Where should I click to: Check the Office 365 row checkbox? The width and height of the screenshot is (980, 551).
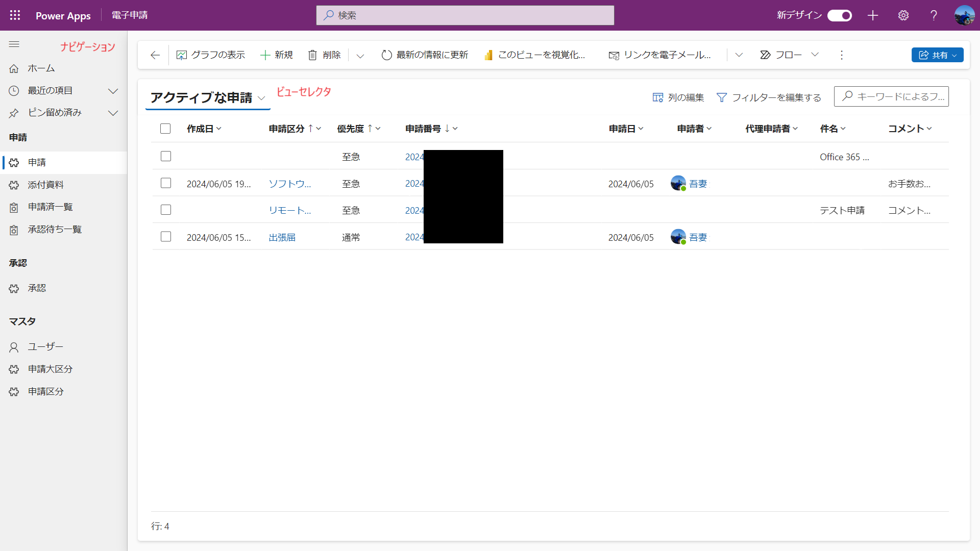point(166,156)
